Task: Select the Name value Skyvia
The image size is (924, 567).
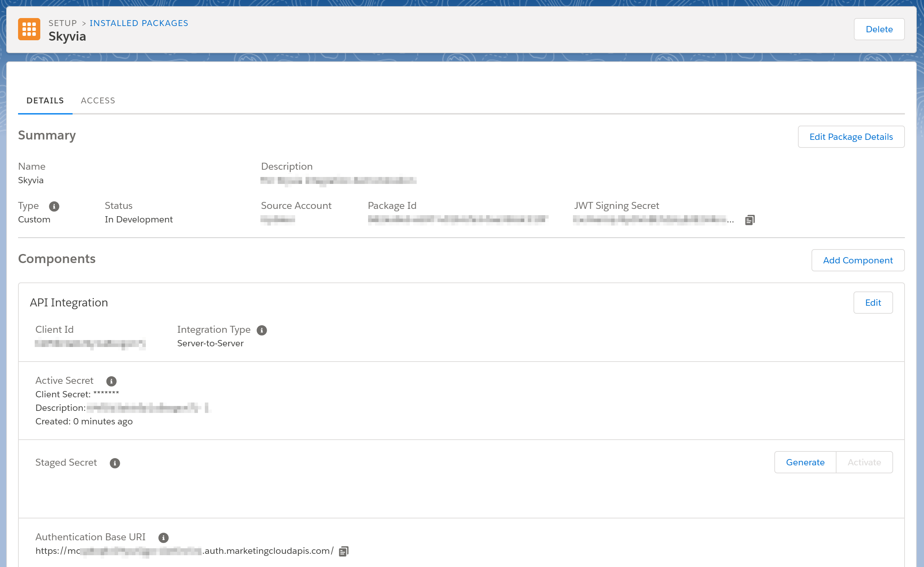Action: pyautogui.click(x=31, y=180)
